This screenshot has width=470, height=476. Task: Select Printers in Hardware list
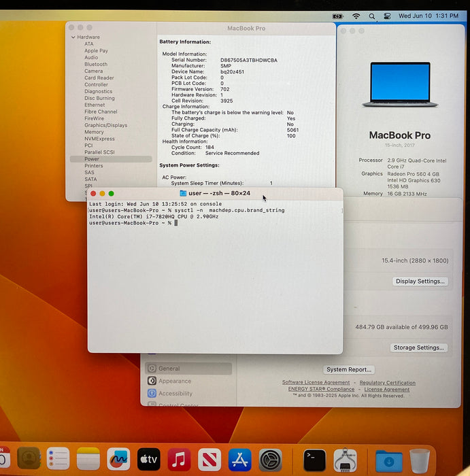[x=93, y=166]
